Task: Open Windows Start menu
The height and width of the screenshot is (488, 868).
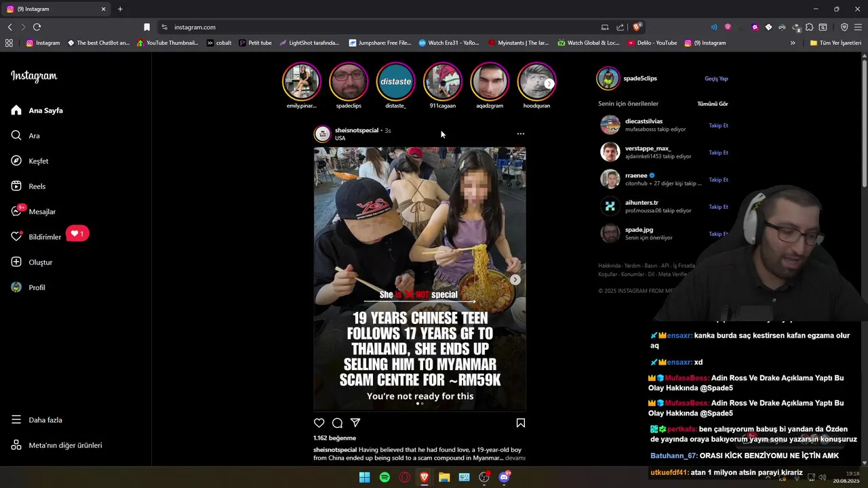Action: pyautogui.click(x=364, y=477)
